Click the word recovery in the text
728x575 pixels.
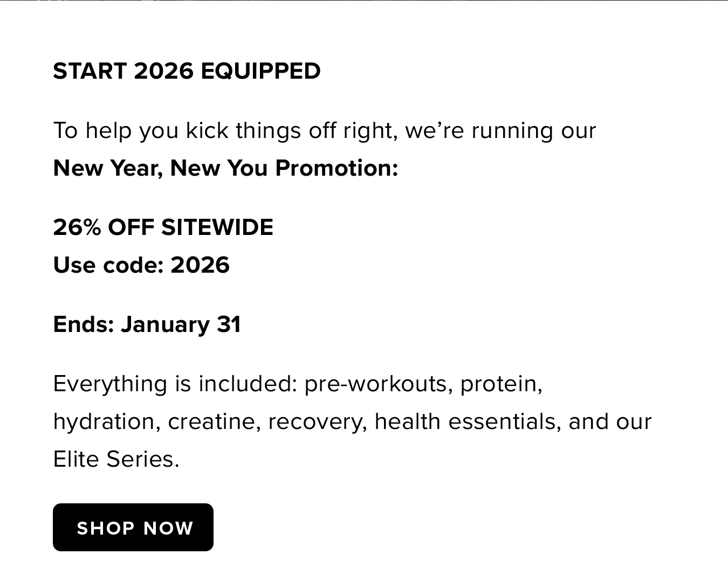[315, 421]
